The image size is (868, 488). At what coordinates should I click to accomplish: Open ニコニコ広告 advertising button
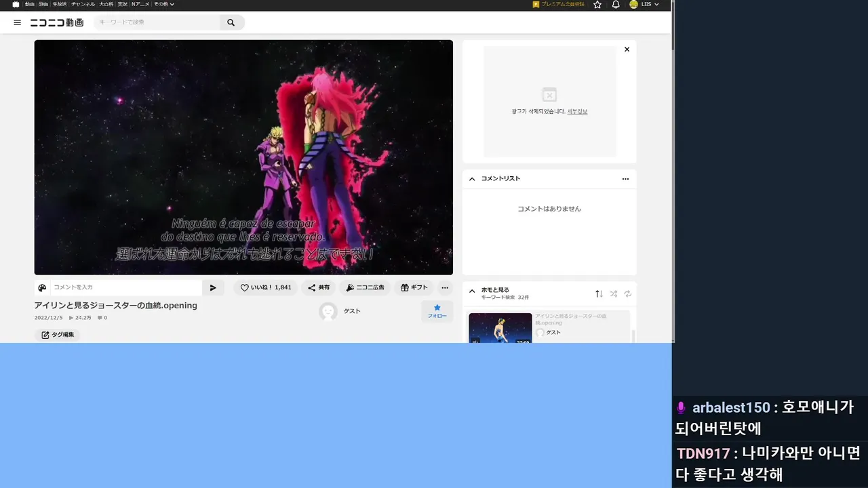click(365, 287)
